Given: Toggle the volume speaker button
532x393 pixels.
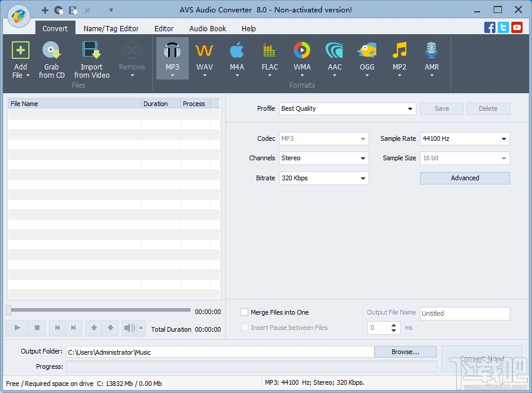Looking at the screenshot, I should (129, 328).
